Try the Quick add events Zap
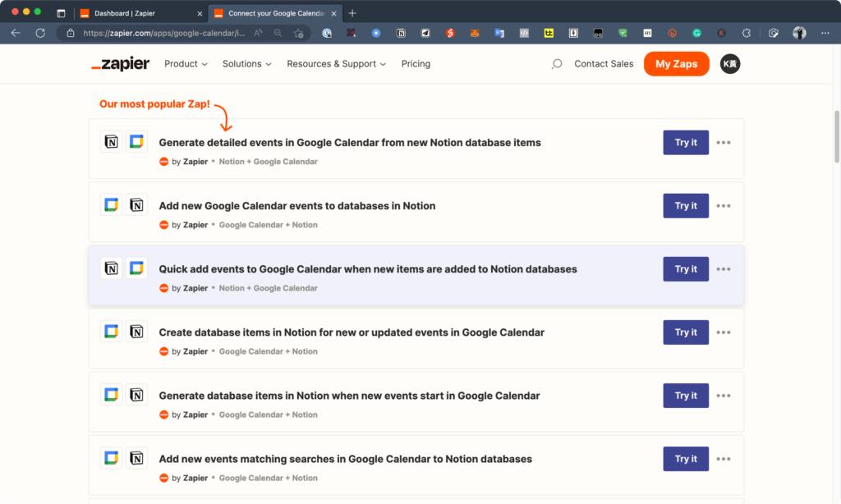Image resolution: width=841 pixels, height=504 pixels. click(686, 269)
